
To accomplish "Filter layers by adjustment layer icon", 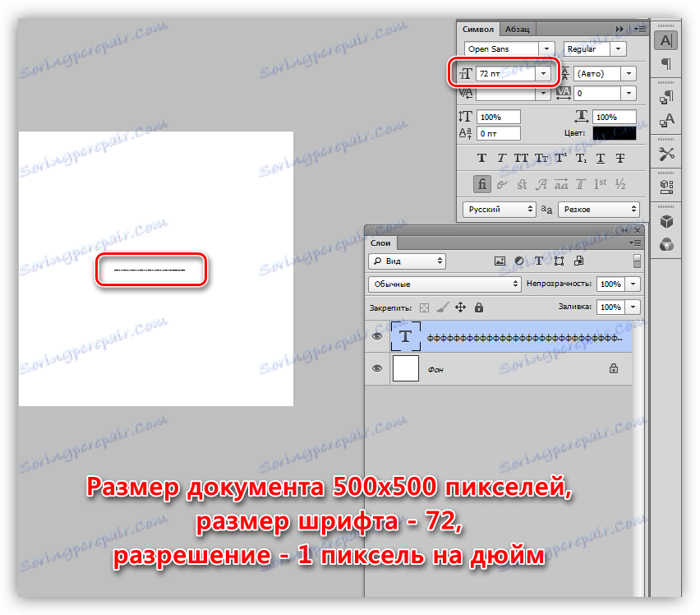I will (x=519, y=261).
